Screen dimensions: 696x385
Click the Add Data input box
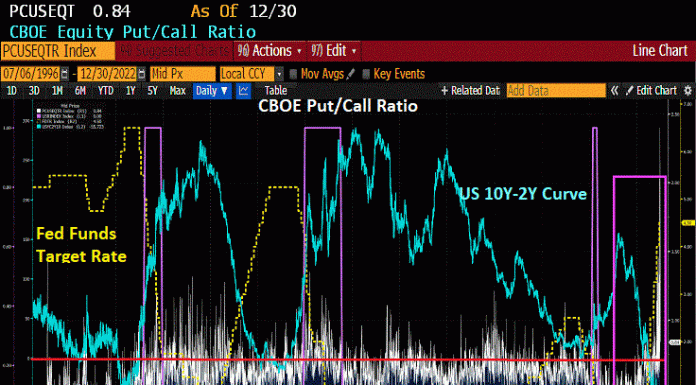tap(556, 91)
